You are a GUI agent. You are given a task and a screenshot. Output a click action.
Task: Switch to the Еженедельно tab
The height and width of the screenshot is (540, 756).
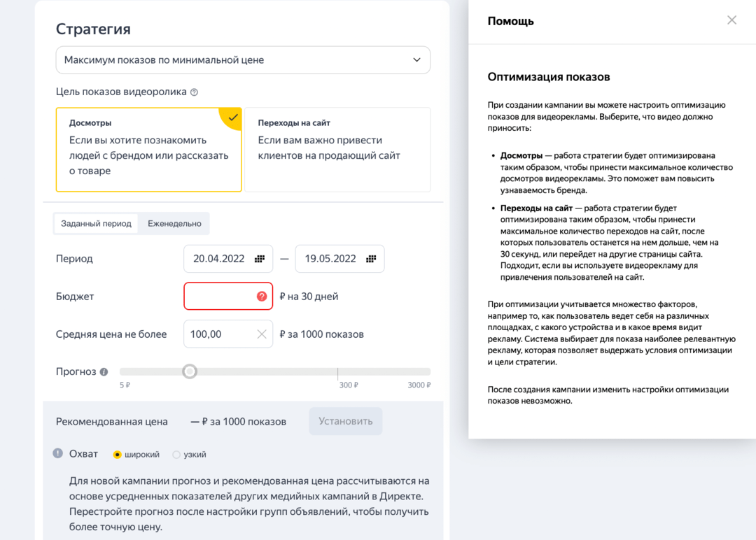tap(175, 223)
